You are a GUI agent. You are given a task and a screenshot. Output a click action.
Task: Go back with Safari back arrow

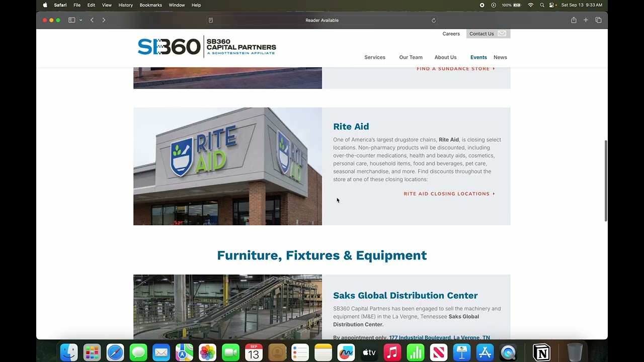pos(92,20)
